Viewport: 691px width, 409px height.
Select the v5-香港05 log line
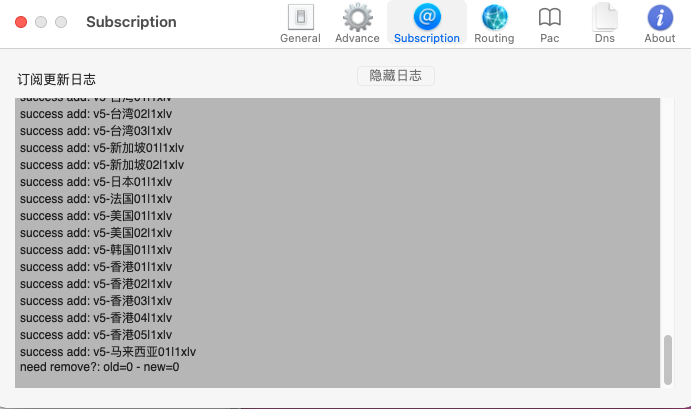96,335
